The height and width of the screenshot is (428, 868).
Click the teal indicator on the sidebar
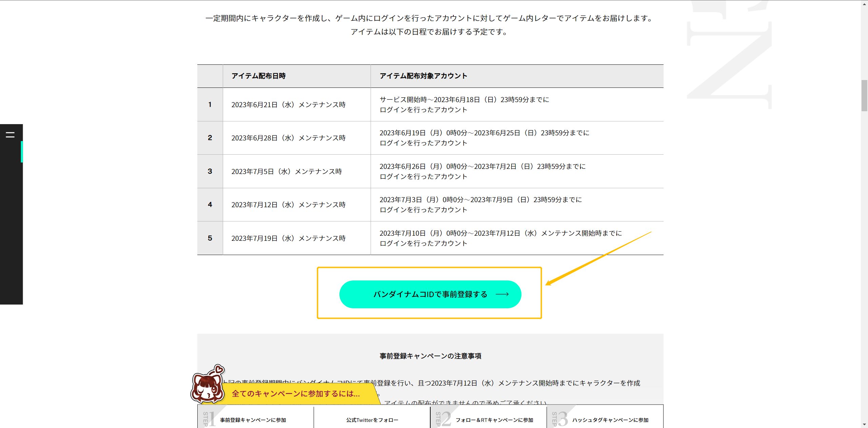click(22, 152)
